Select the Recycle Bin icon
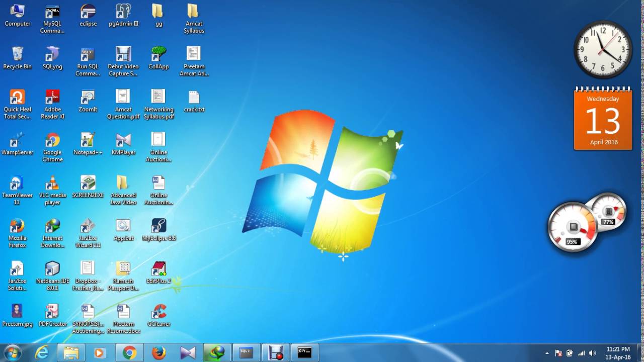 tap(17, 58)
